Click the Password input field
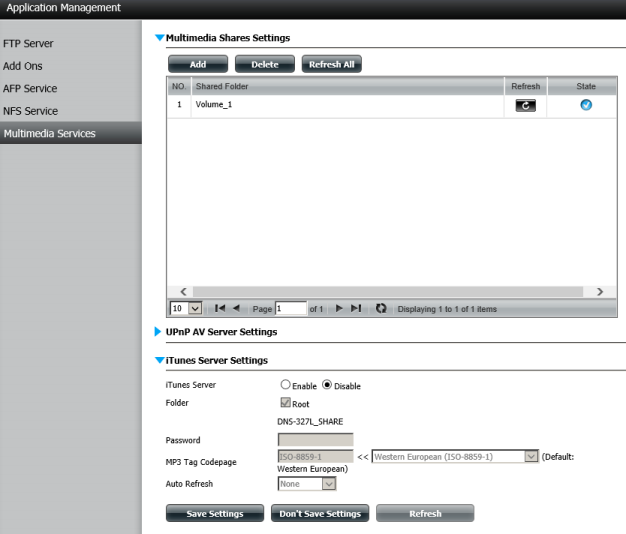 click(x=315, y=440)
